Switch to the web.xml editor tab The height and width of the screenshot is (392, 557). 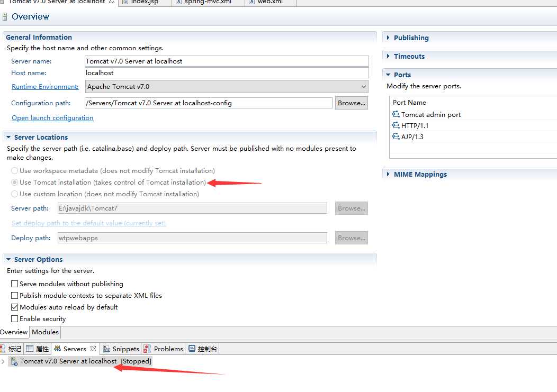click(270, 2)
